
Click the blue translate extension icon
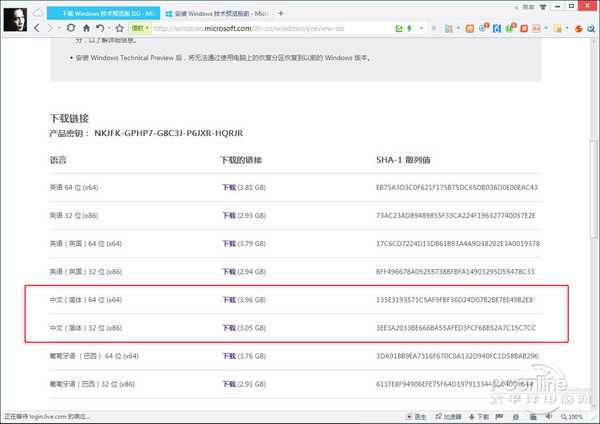point(497,28)
